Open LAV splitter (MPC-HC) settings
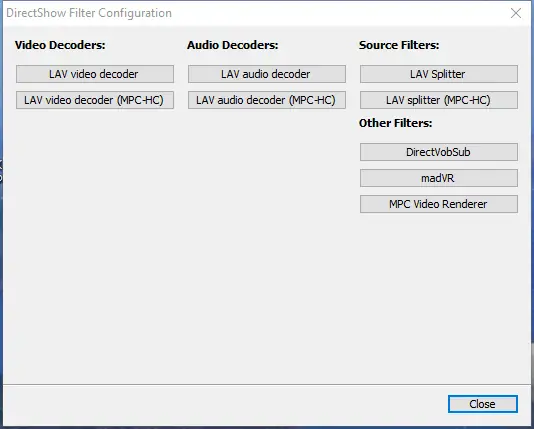Viewport: 534px width, 429px height. click(439, 100)
